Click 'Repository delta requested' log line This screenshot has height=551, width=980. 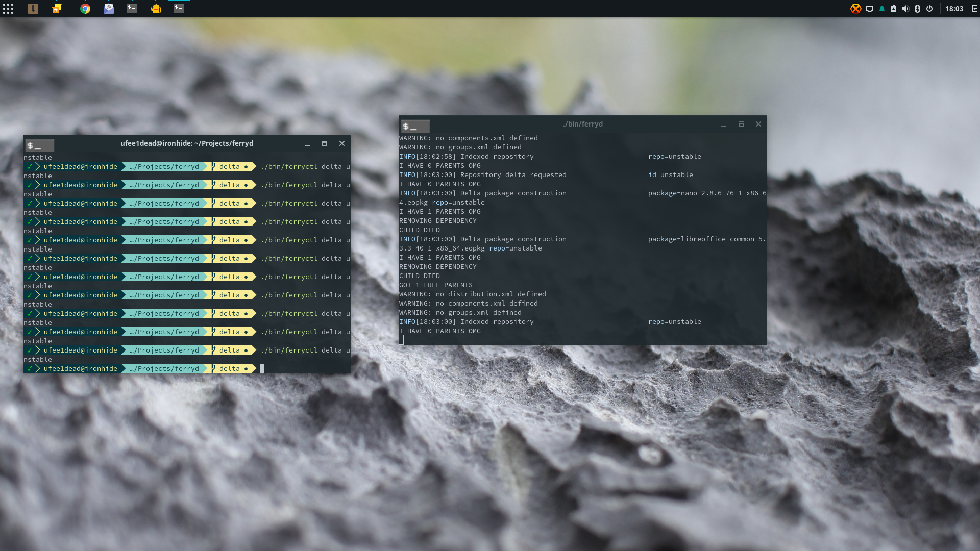(x=483, y=174)
